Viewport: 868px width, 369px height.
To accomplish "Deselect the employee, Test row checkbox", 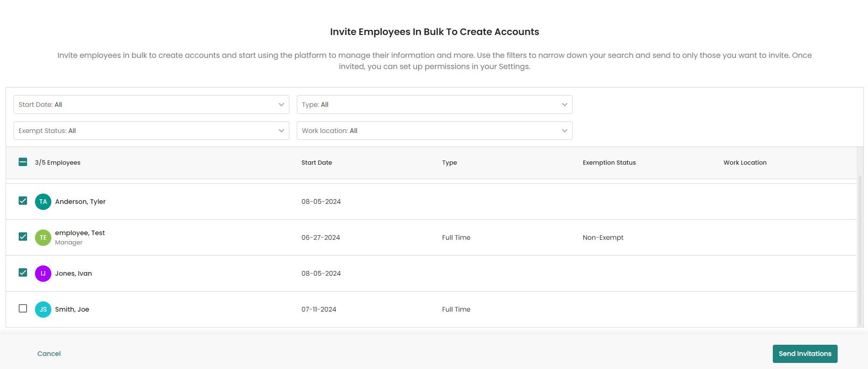I will pyautogui.click(x=23, y=237).
